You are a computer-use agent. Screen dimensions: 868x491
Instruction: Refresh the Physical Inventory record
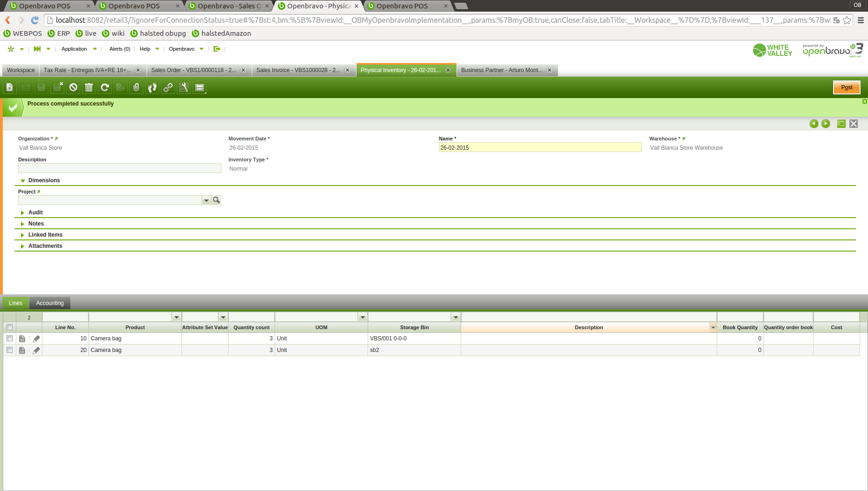pyautogui.click(x=105, y=87)
